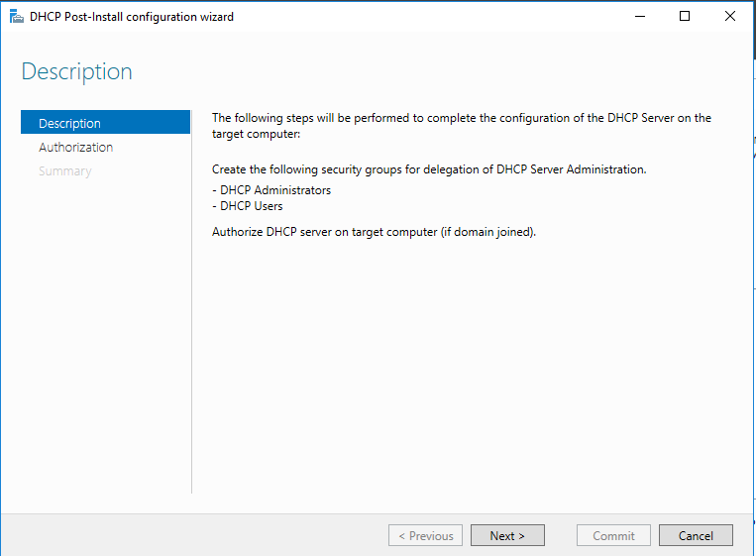Screen dimensions: 756x556
Task: Click the large Description page heading
Action: point(76,71)
